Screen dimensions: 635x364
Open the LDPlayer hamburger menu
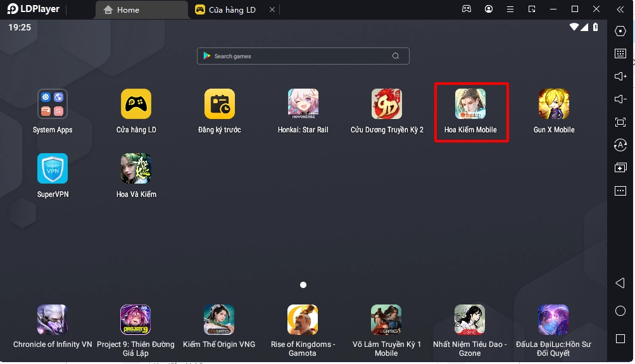510,9
